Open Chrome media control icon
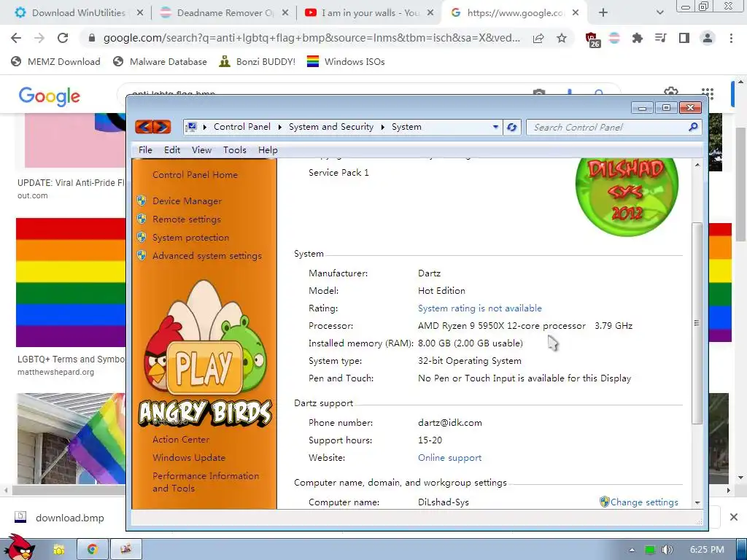This screenshot has height=560, width=747. [x=661, y=38]
